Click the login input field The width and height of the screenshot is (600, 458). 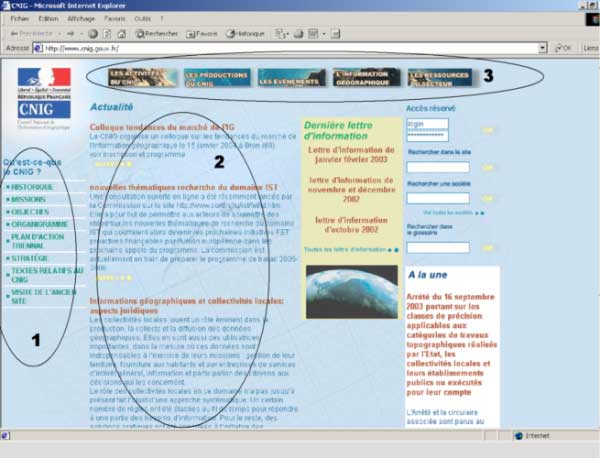click(x=427, y=124)
